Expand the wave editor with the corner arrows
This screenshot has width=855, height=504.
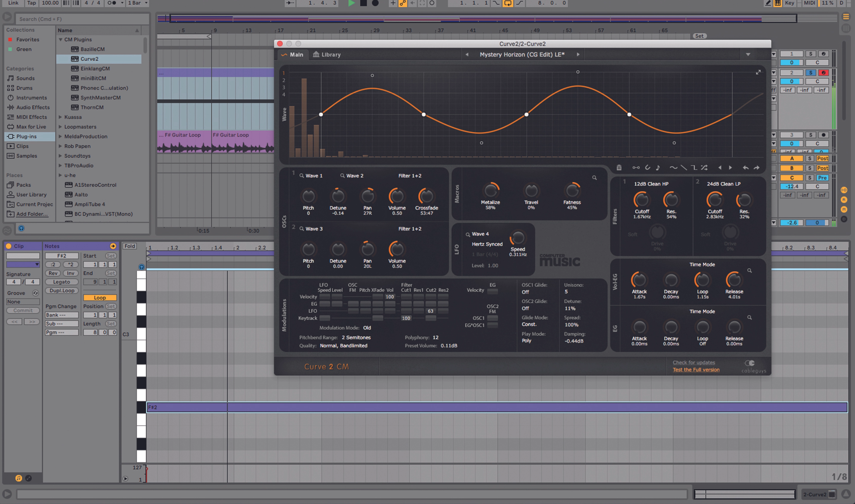758,72
